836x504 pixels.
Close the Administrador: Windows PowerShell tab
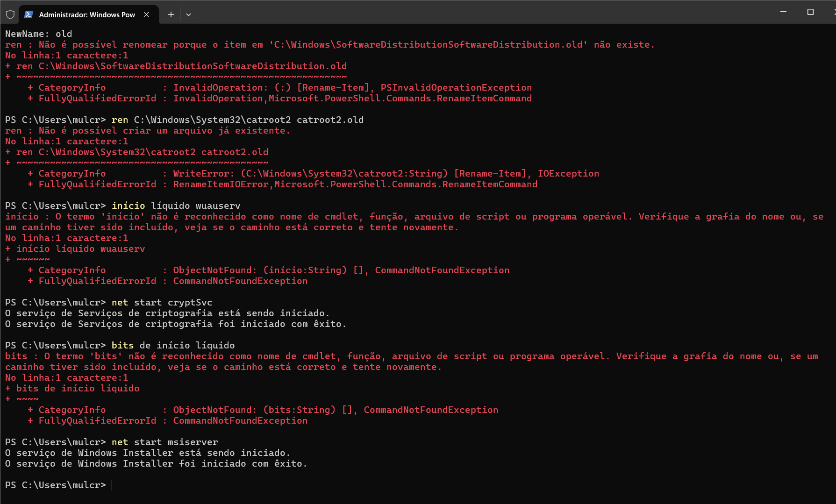pyautogui.click(x=147, y=14)
